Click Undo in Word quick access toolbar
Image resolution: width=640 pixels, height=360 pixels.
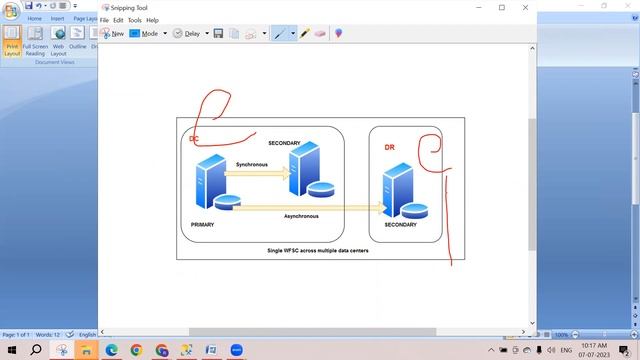pyautogui.click(x=39, y=6)
